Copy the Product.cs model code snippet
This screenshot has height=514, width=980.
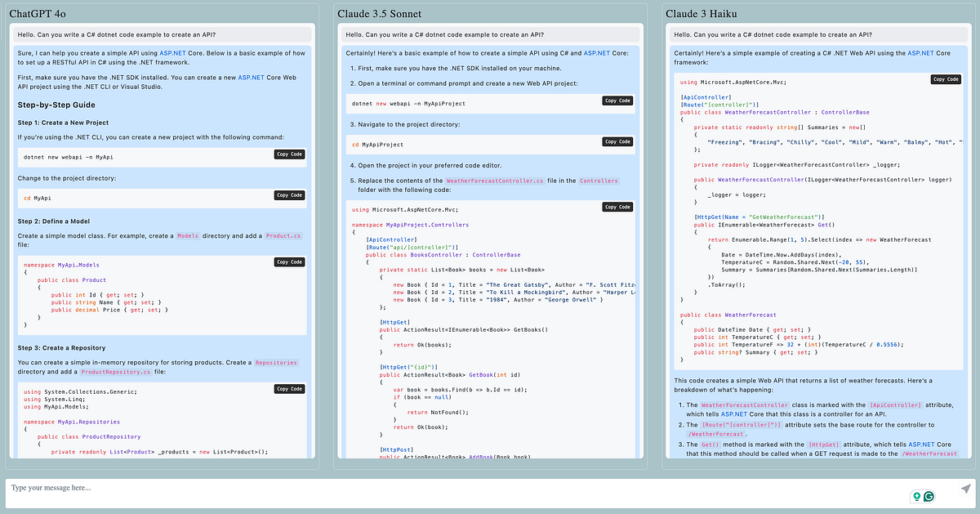287,261
